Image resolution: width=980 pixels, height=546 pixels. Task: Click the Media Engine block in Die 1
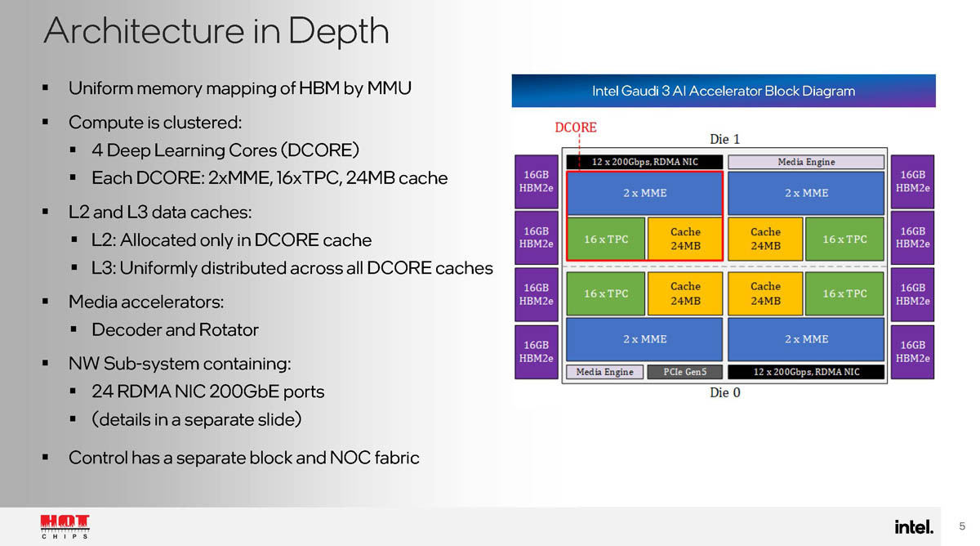pos(806,162)
